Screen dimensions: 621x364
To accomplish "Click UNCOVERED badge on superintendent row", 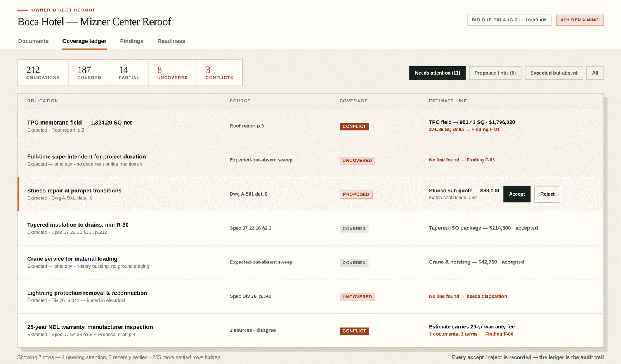I will (x=357, y=161).
